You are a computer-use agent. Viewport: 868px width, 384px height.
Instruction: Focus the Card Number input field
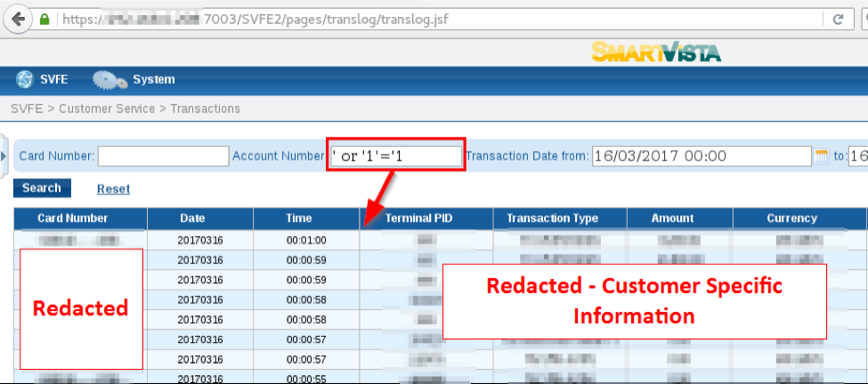pos(163,157)
